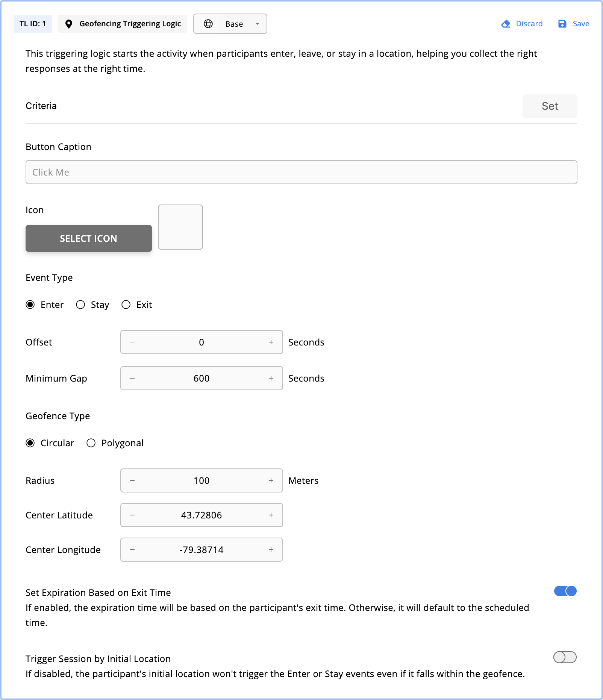Image resolution: width=603 pixels, height=700 pixels.
Task: Click the empty icon preview box
Action: pos(180,227)
